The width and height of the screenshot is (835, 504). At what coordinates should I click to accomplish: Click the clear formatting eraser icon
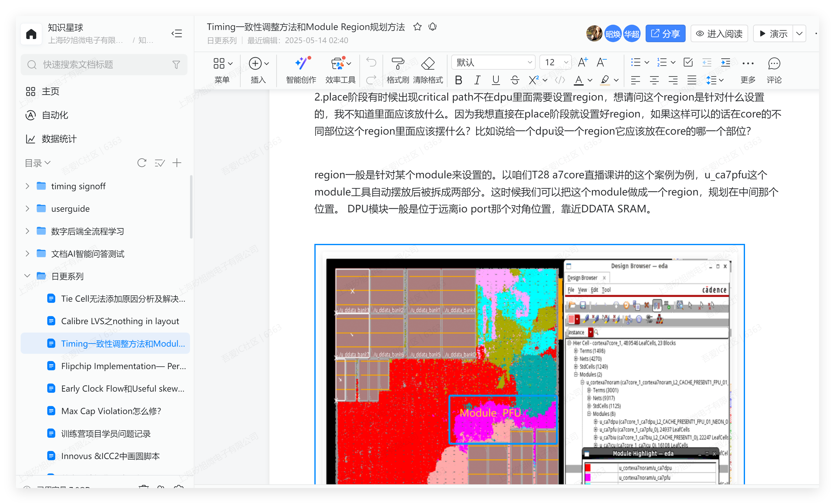click(x=428, y=64)
